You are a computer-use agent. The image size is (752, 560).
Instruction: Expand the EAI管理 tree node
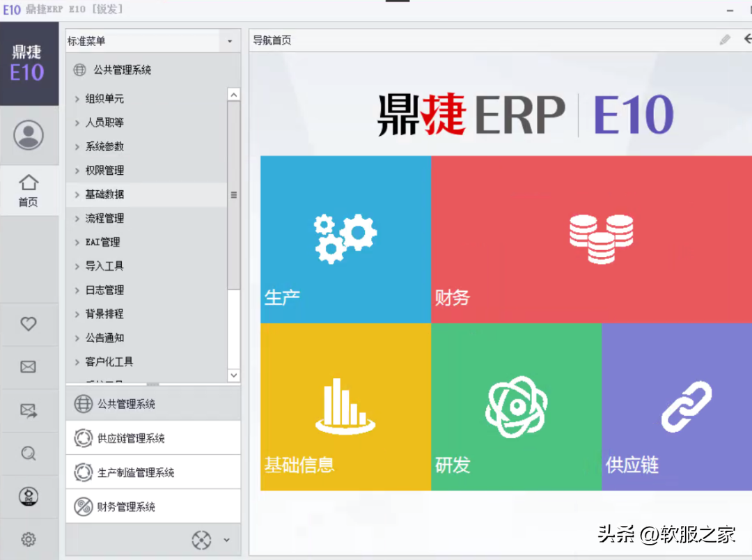click(77, 242)
